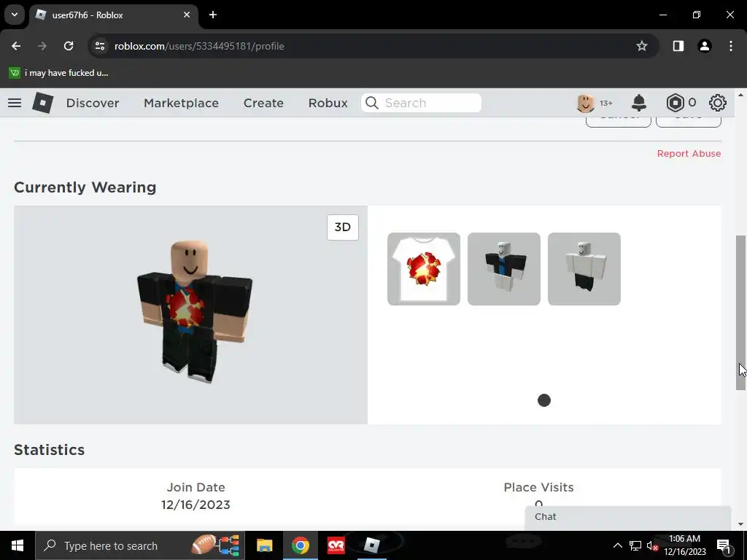The height and width of the screenshot is (560, 747).
Task: Open the Discover page
Action: (x=93, y=103)
